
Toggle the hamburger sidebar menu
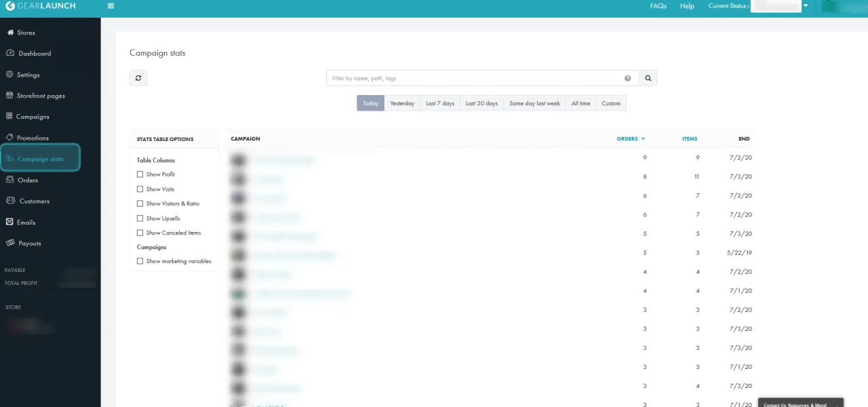[x=111, y=6]
